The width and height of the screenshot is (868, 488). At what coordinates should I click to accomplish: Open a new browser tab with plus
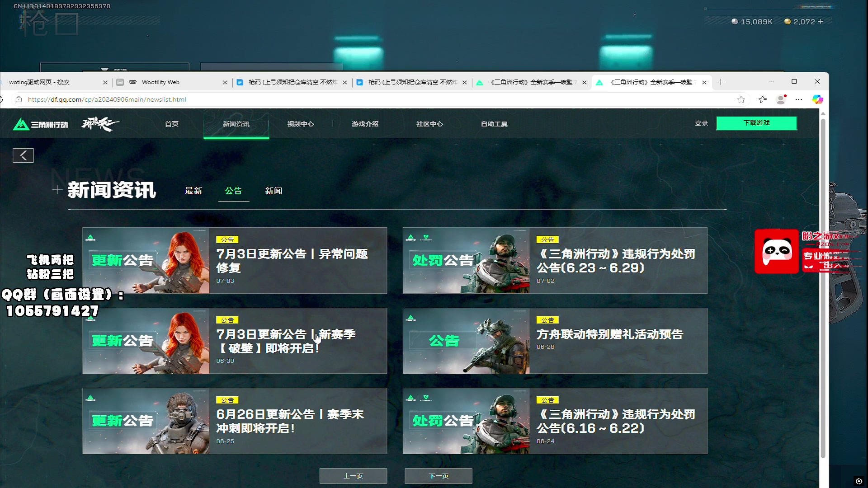point(721,82)
